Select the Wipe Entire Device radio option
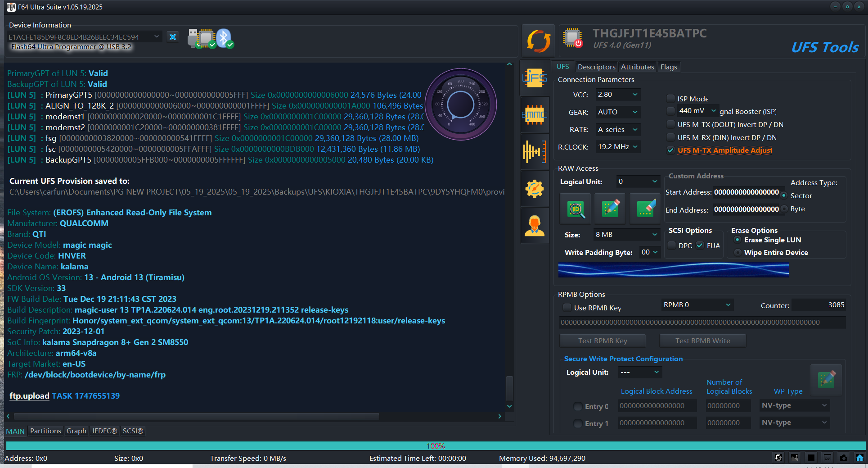868x468 pixels. tap(738, 253)
